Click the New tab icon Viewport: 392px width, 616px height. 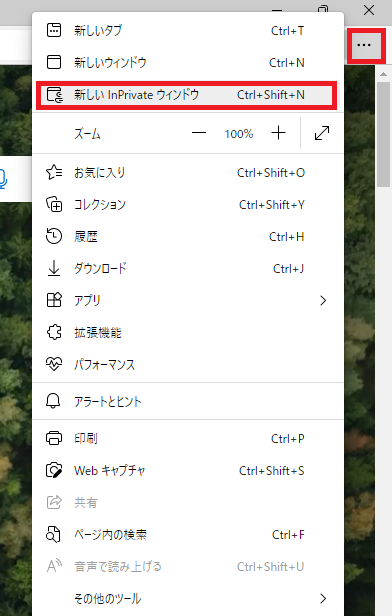pyautogui.click(x=54, y=30)
